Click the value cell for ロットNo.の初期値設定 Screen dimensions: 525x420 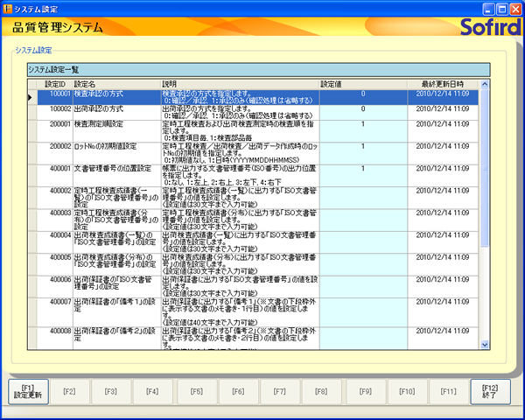(361, 149)
